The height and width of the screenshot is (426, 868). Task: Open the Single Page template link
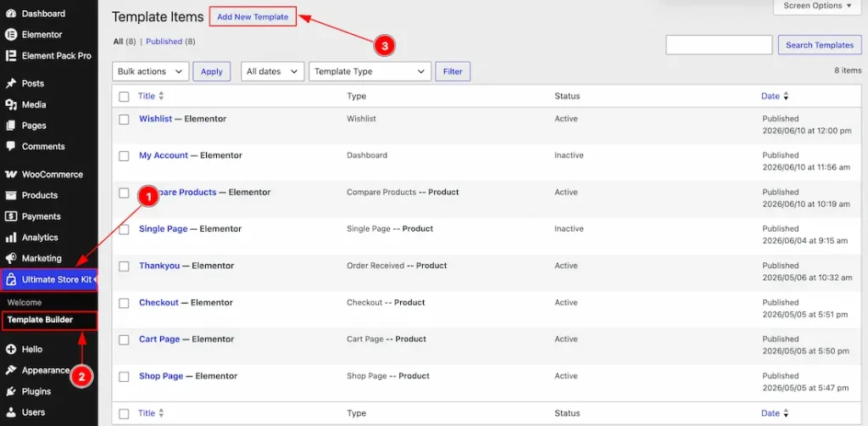164,229
